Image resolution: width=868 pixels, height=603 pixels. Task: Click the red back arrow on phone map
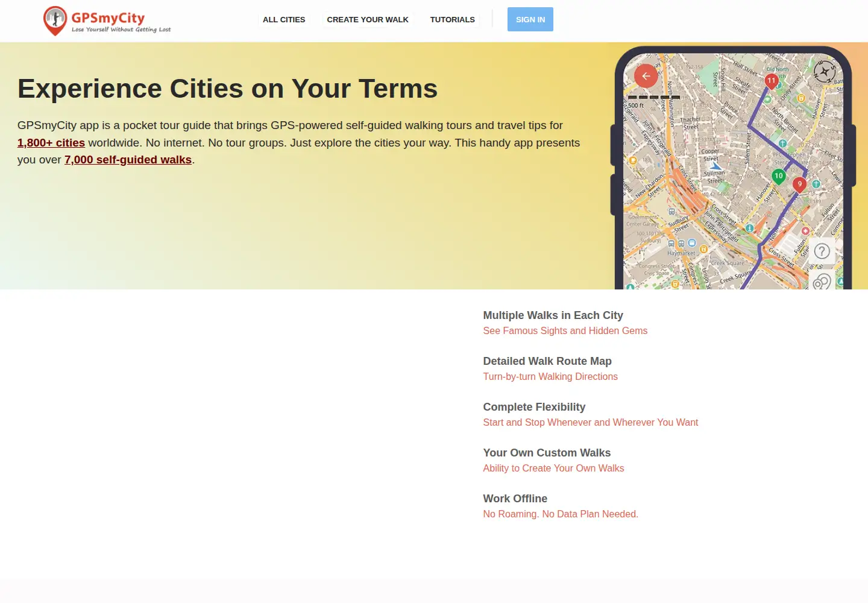tap(646, 76)
